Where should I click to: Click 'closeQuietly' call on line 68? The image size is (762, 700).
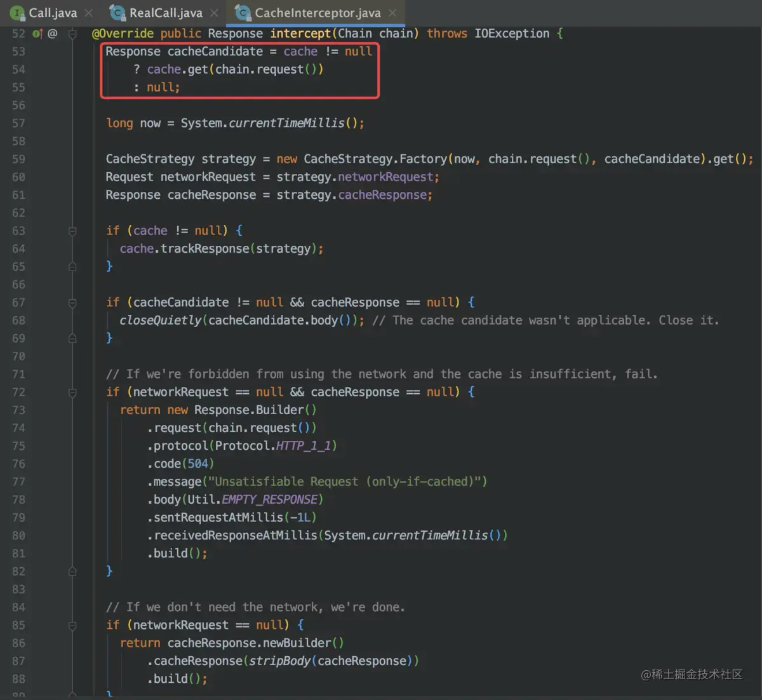coord(161,321)
